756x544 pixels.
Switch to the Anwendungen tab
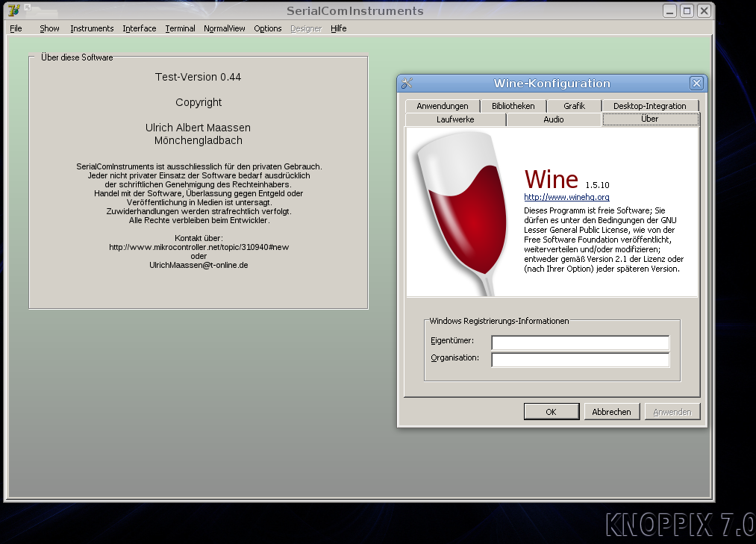[x=442, y=106]
